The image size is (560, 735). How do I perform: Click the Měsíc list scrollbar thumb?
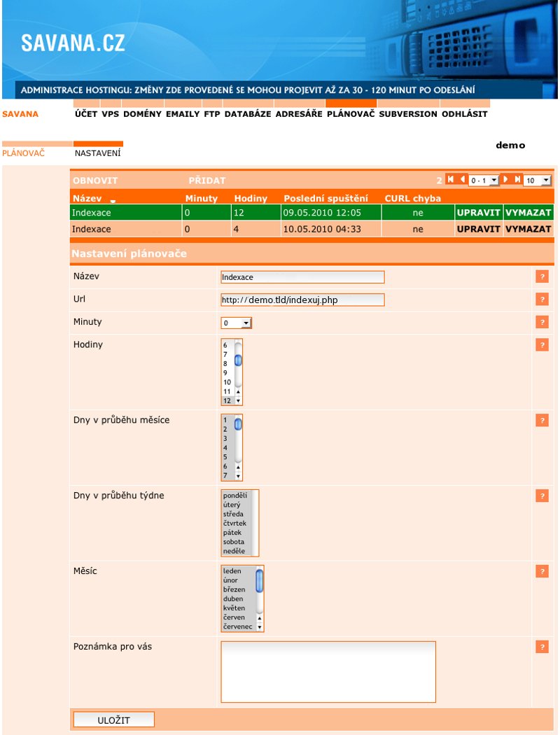click(x=260, y=581)
